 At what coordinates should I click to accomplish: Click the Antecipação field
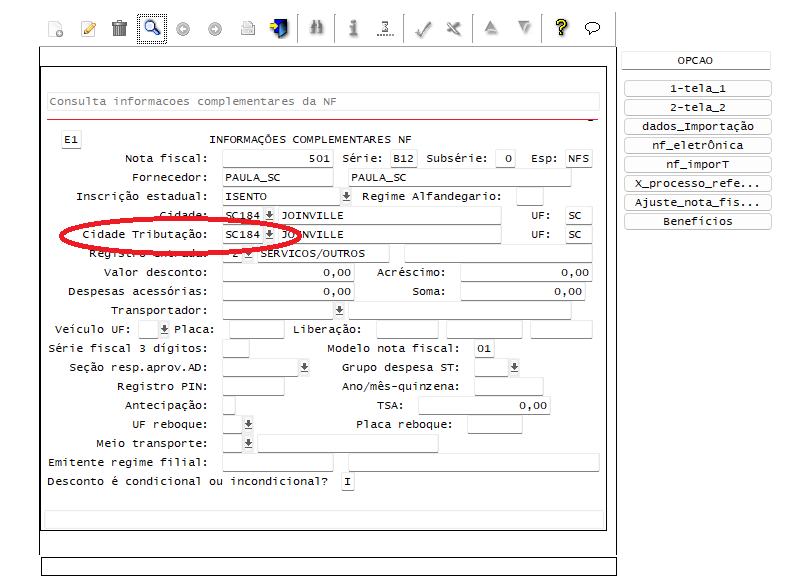click(x=229, y=406)
